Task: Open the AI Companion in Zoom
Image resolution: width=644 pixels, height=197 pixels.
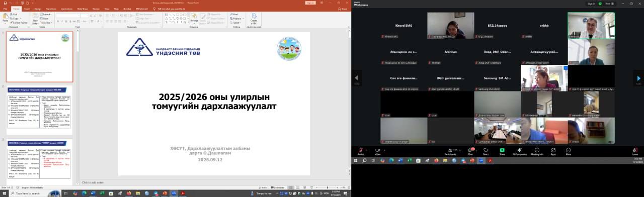Action: (x=519, y=150)
